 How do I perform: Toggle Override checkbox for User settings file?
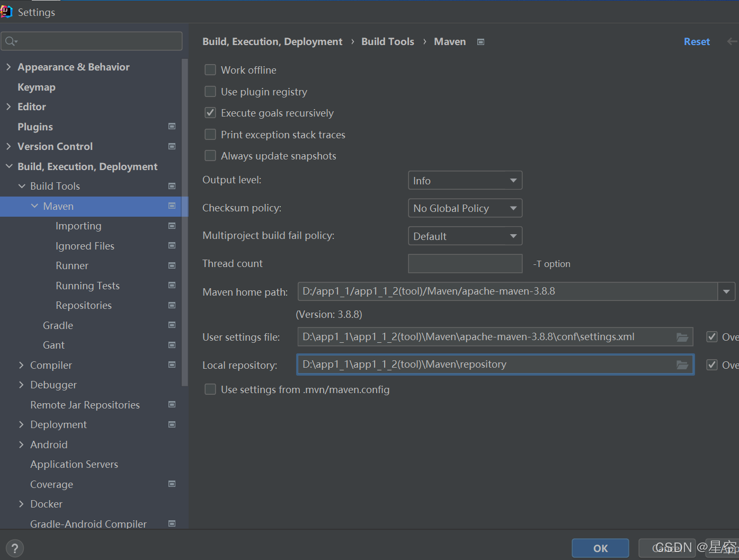(x=712, y=337)
